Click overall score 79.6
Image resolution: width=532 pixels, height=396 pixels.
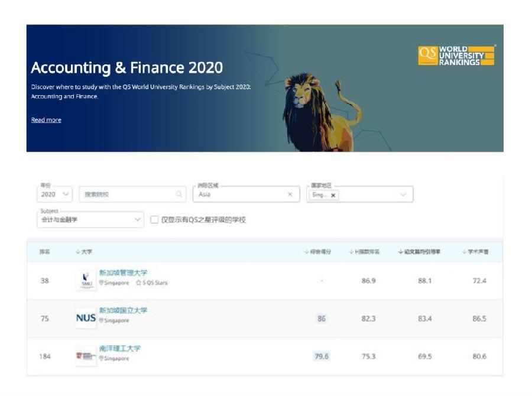[322, 356]
